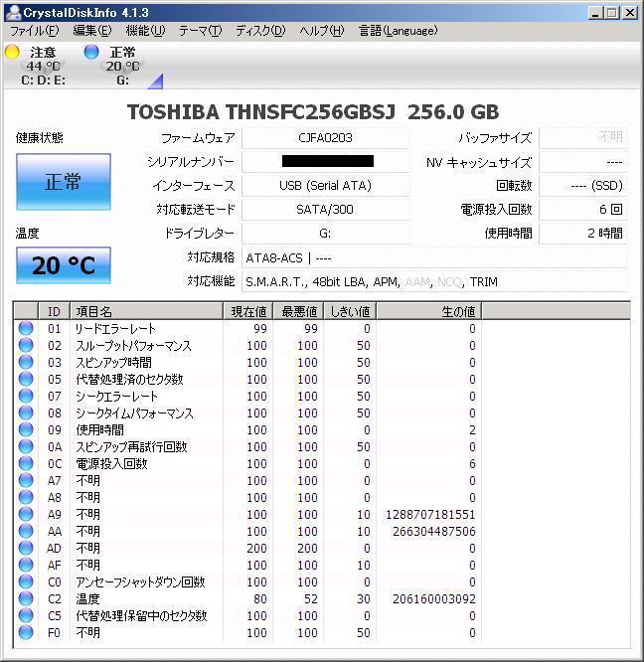The height and width of the screenshot is (662, 644).
Task: Click the 最悪値 column header
Action: click(299, 311)
